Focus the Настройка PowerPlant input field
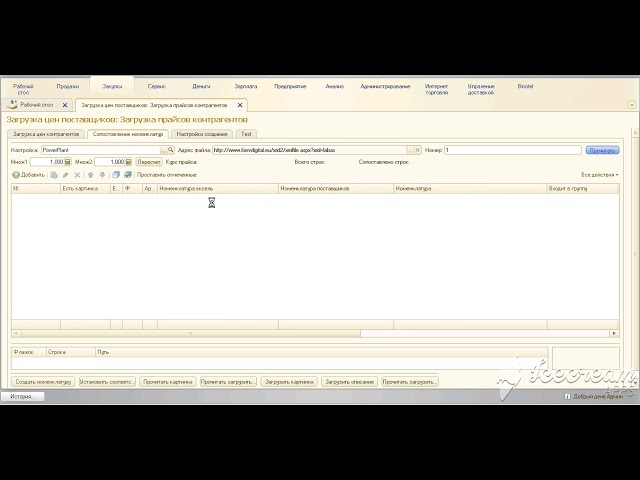The image size is (640, 480). (101, 150)
